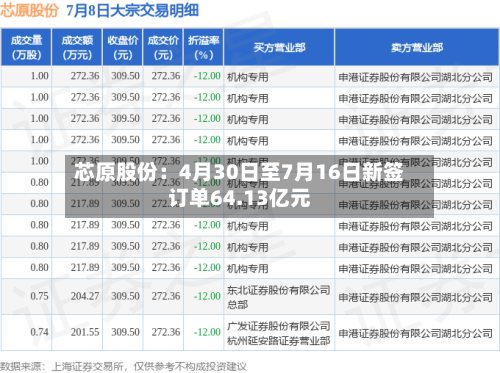Image resolution: width=500 pixels, height=373 pixels.
Task: Select the 成交量(万股) column header
Action: point(26,47)
